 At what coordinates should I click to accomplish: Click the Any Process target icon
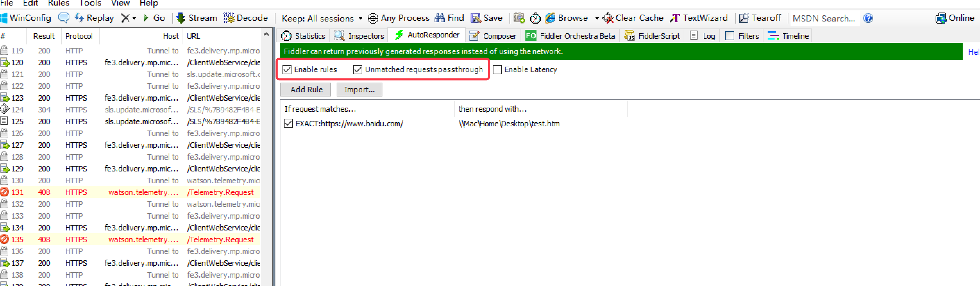(373, 18)
